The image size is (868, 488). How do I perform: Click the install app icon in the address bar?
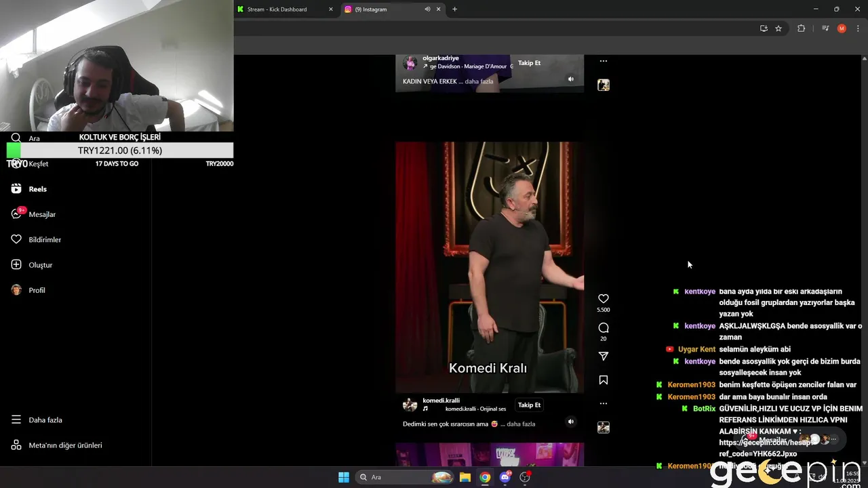pos(764,28)
